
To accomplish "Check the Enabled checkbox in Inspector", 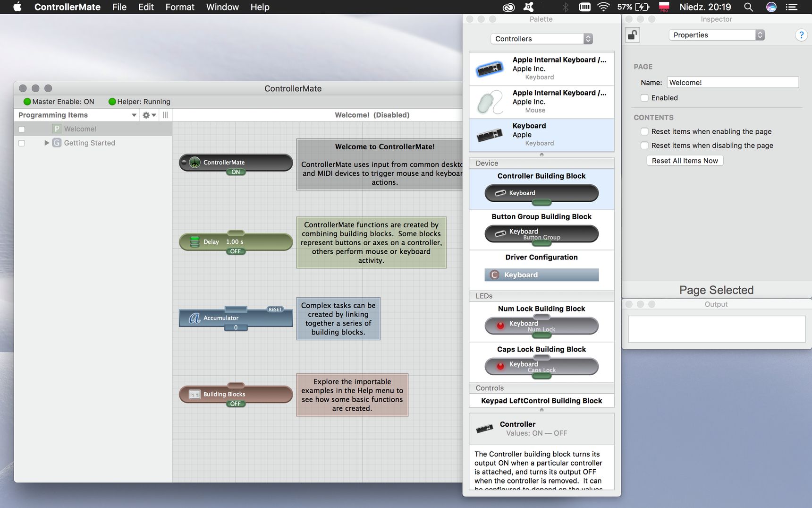I will pos(644,98).
